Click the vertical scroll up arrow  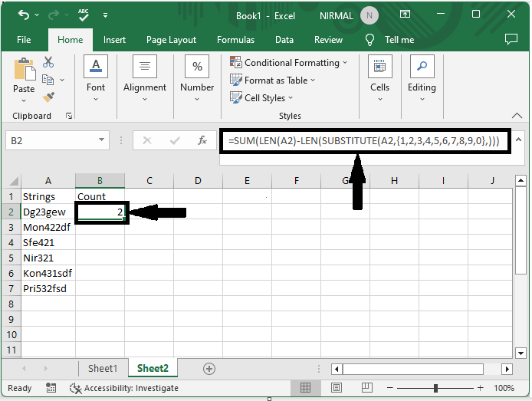tap(521, 181)
